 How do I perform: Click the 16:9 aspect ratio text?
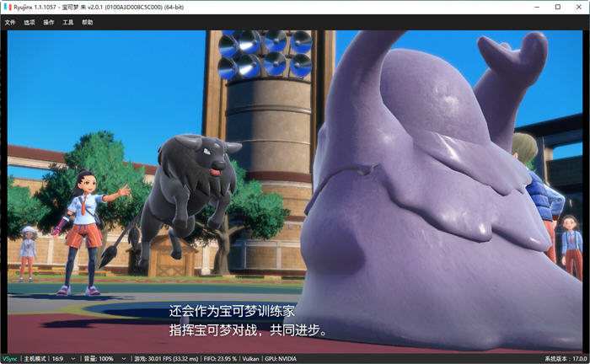57,359
